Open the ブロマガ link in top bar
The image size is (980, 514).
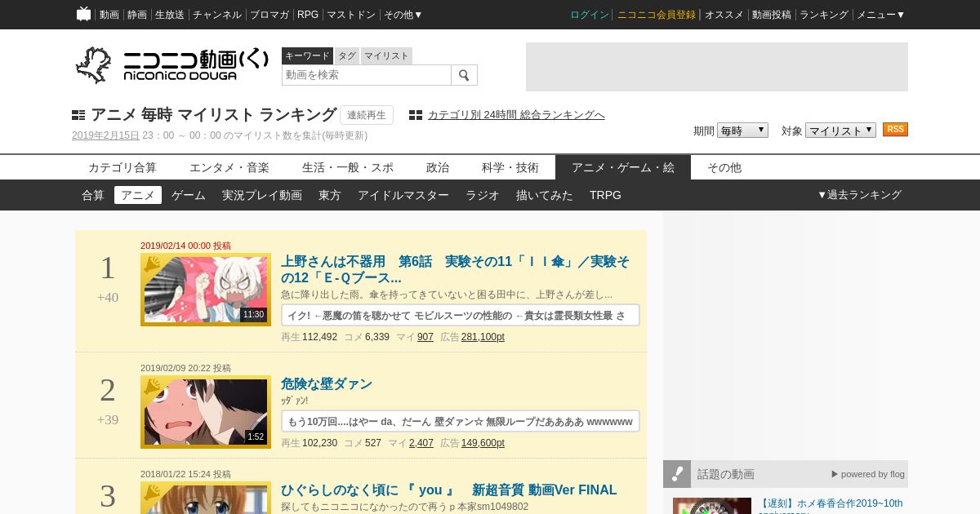point(269,15)
